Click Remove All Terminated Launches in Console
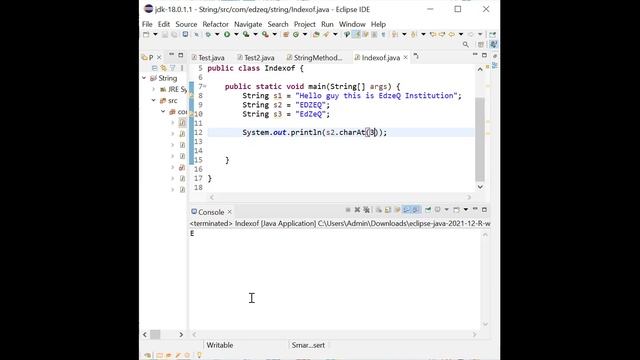This screenshot has height=360, width=640. pyautogui.click(x=367, y=210)
